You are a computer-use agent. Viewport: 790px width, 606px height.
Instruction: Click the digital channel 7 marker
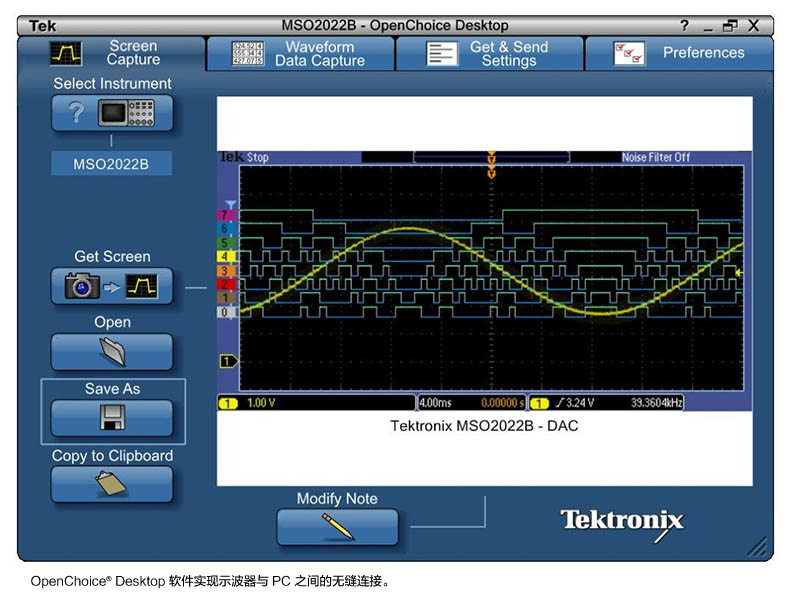point(225,215)
